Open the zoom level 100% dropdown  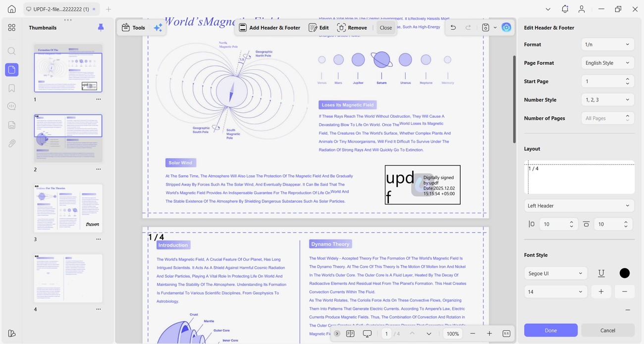[x=453, y=334]
